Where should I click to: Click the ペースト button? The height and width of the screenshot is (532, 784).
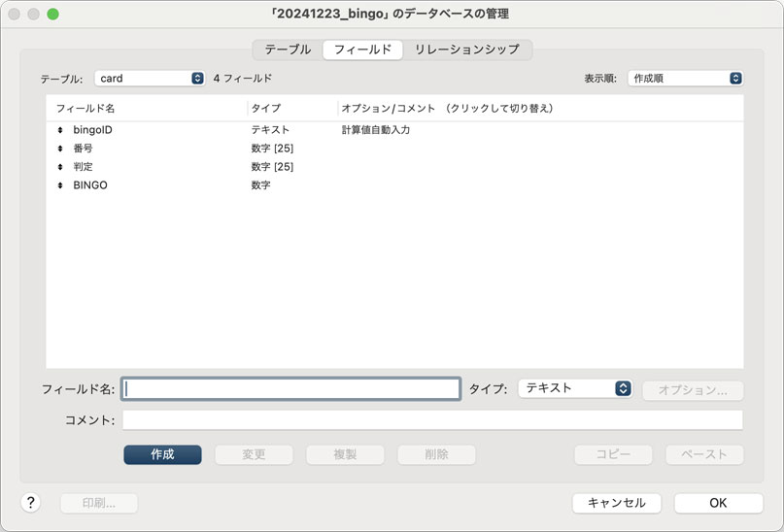point(704,454)
